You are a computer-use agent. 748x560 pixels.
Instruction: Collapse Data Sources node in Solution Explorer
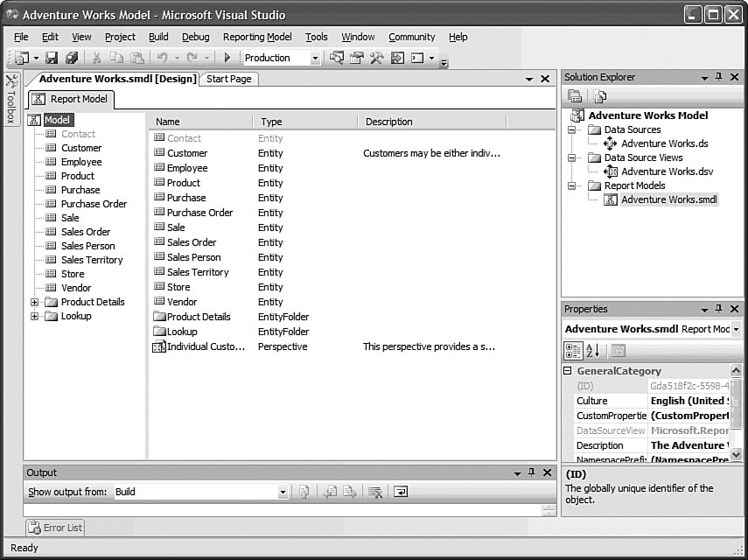point(571,129)
